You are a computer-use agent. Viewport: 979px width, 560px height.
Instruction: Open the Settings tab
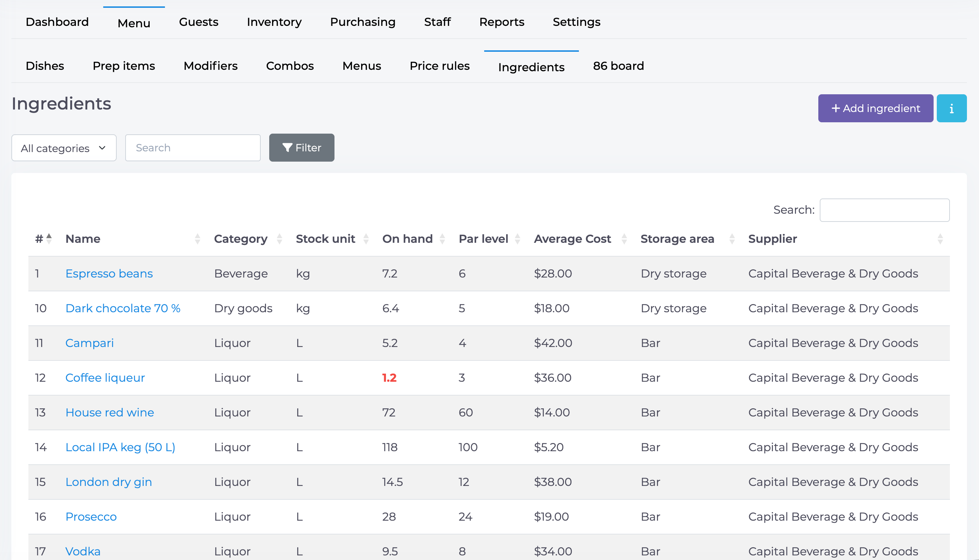coord(576,22)
